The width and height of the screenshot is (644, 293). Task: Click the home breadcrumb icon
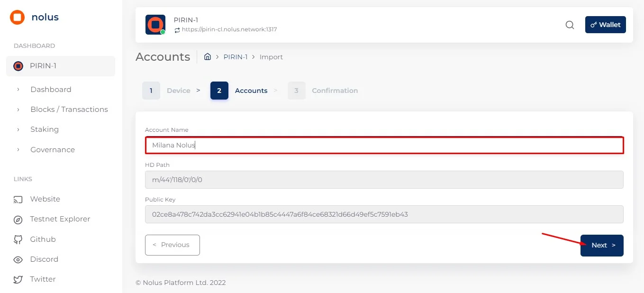click(x=208, y=56)
